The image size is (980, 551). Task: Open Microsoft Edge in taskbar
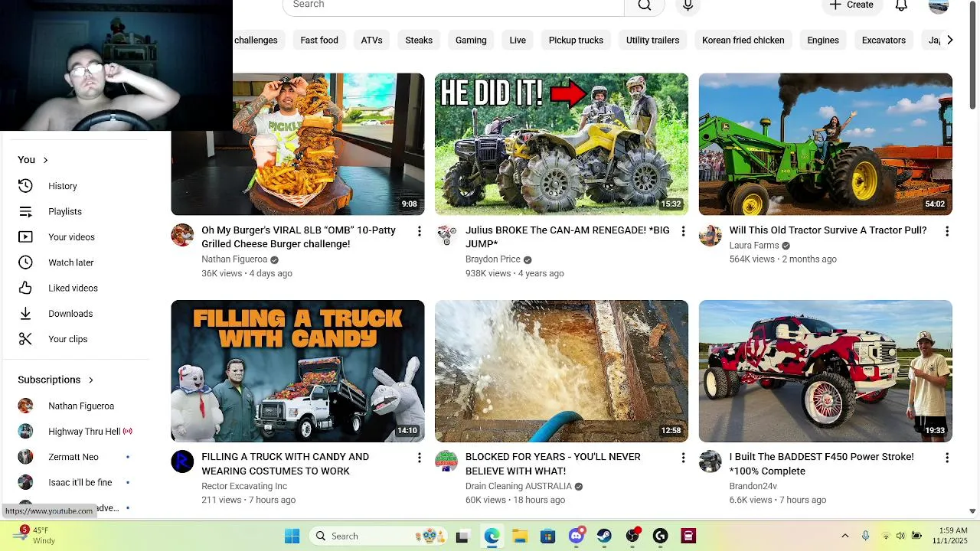tap(492, 536)
